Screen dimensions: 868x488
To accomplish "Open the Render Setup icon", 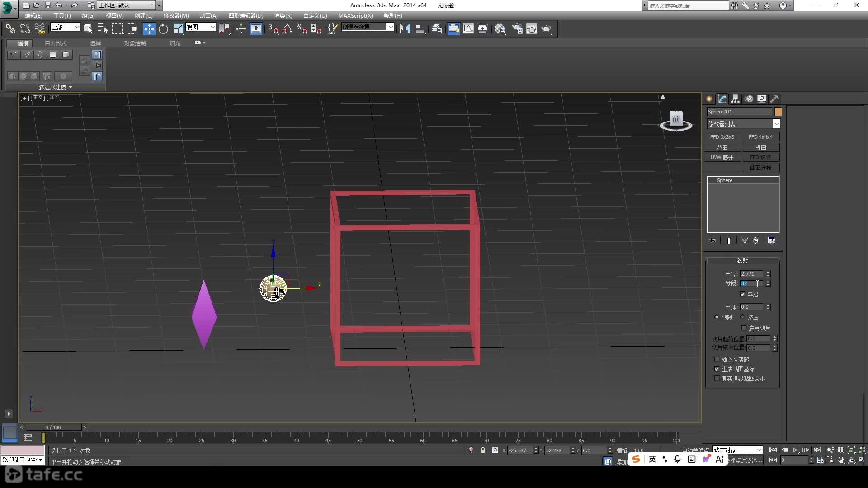I will click(517, 29).
